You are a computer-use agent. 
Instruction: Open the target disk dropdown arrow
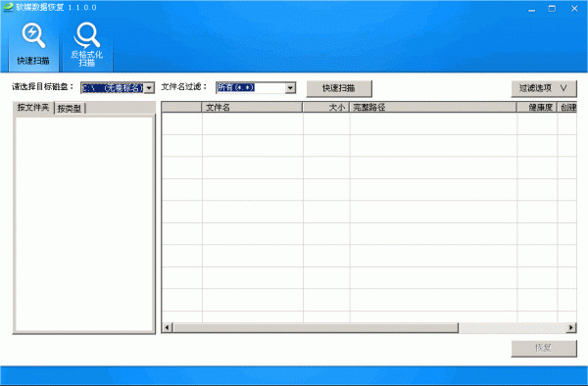tap(149, 88)
